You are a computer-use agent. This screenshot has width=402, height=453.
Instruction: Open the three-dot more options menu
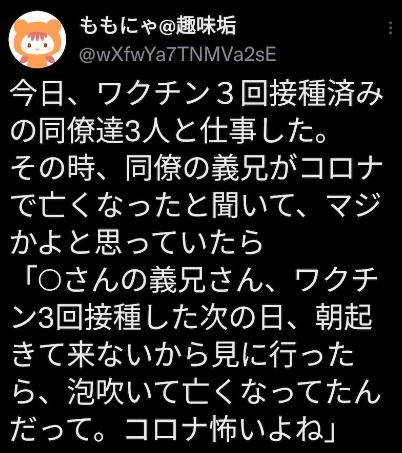[390, 28]
